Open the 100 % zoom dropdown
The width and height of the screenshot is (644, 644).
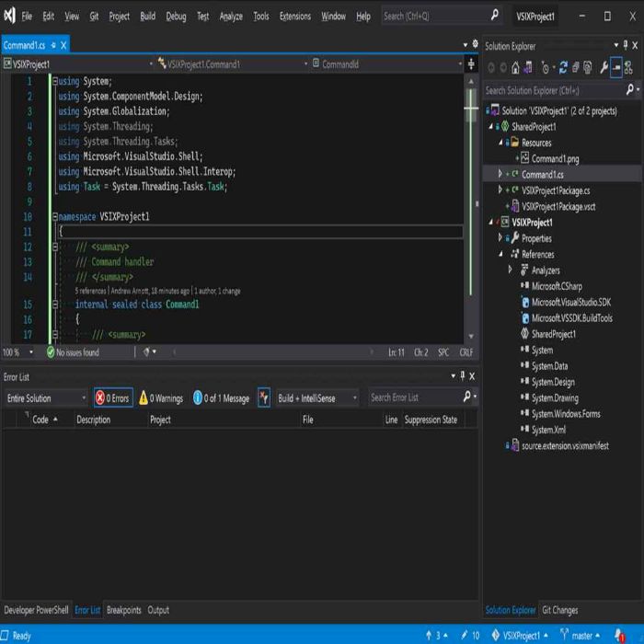point(18,352)
